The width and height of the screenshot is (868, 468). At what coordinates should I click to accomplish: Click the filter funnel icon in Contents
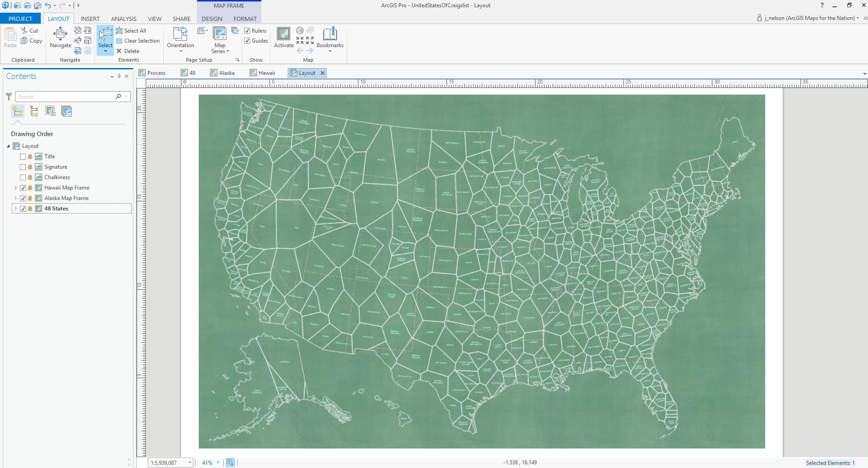9,97
